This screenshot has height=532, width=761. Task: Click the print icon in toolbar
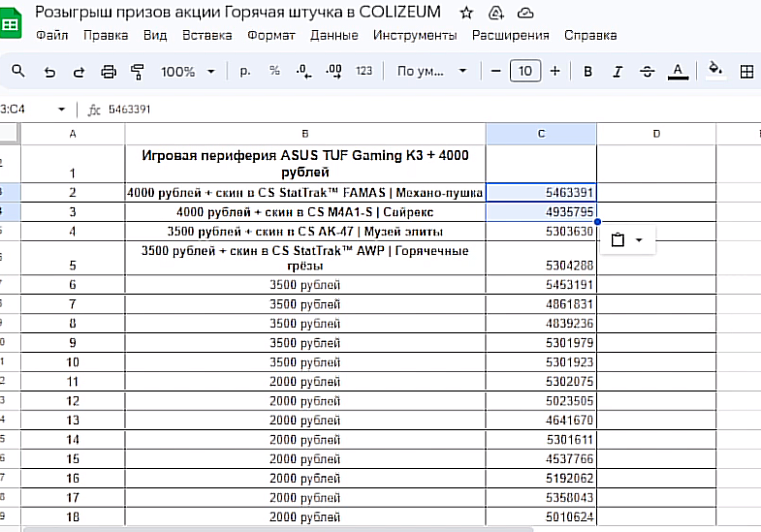pos(109,72)
